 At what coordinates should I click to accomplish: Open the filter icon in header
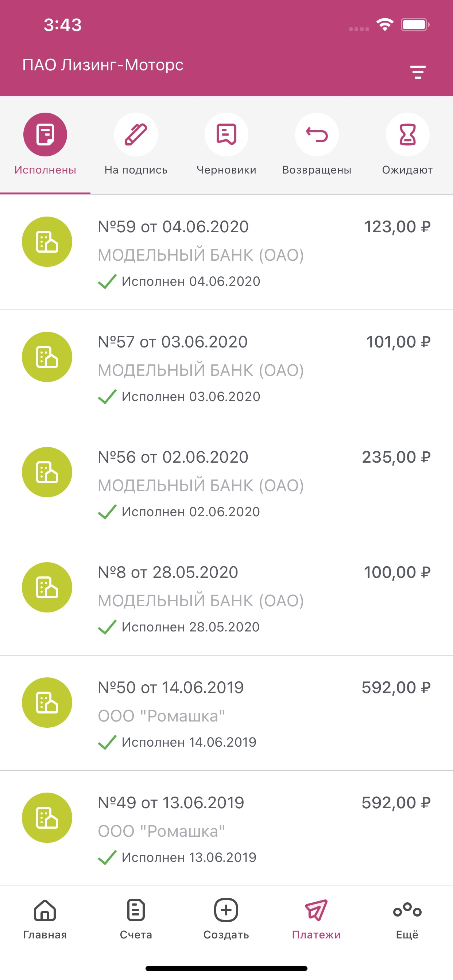click(x=418, y=72)
